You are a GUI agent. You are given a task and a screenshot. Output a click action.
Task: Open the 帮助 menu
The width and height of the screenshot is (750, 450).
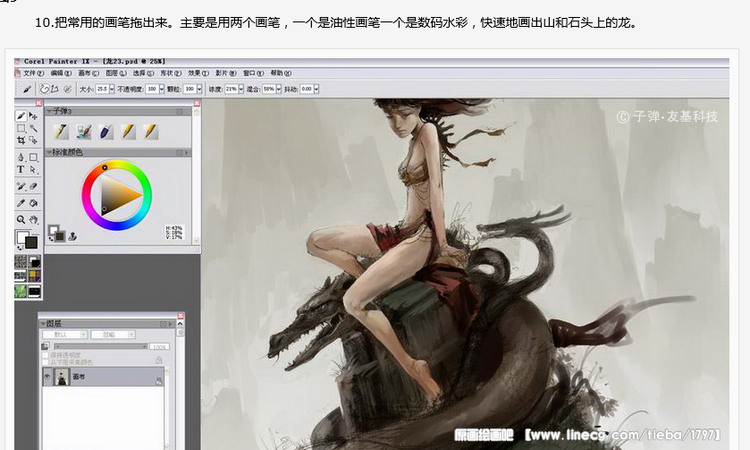[281, 73]
